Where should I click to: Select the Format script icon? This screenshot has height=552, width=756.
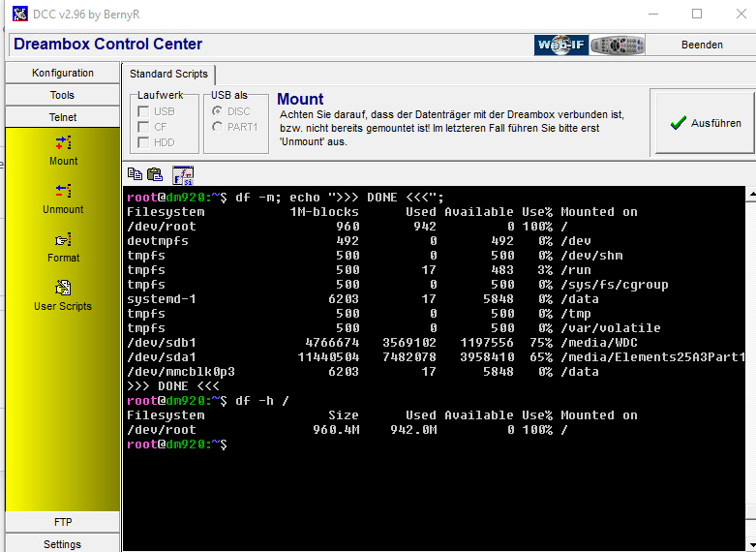[63, 240]
